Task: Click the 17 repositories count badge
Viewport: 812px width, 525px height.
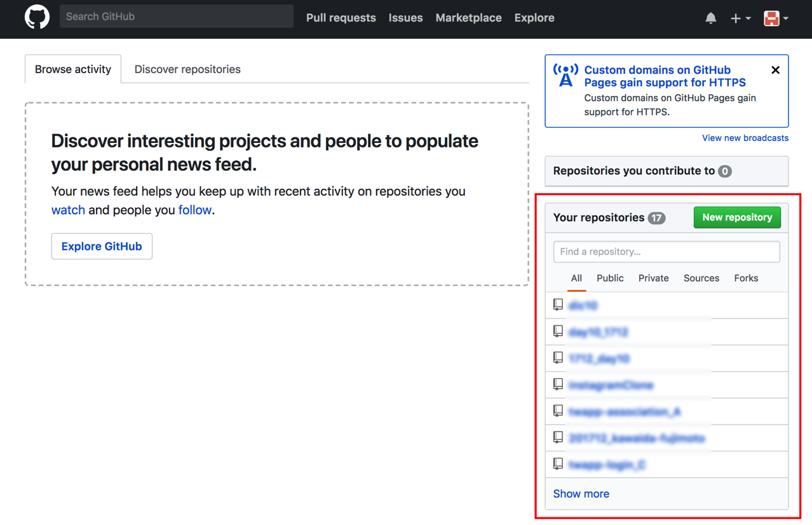Action: (656, 218)
